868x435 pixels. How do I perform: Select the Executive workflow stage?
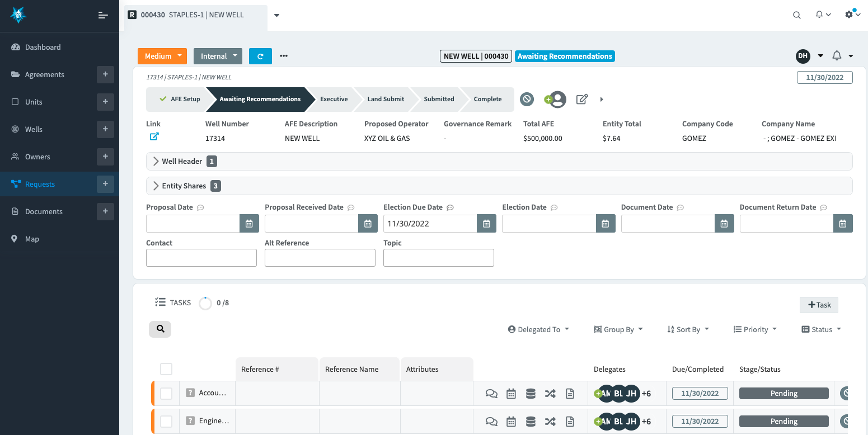point(334,100)
